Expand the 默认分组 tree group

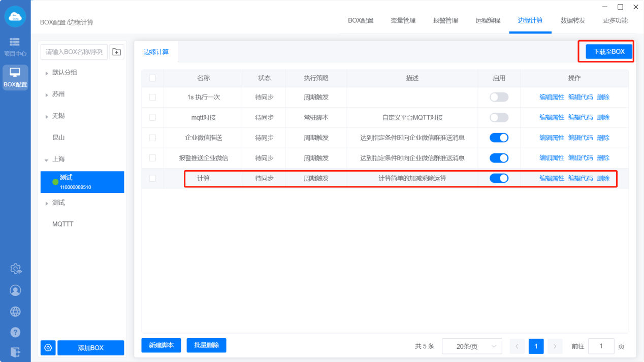[x=47, y=73]
